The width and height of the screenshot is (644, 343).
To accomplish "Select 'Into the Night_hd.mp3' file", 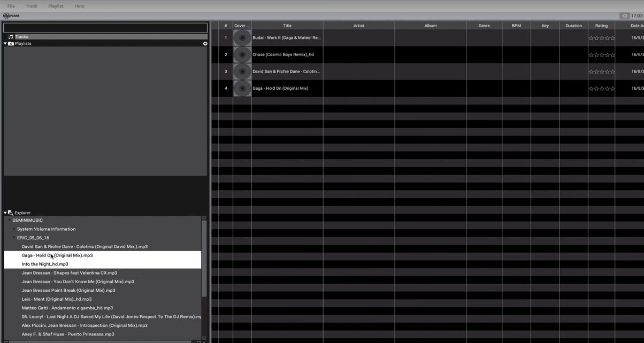I will pyautogui.click(x=45, y=264).
